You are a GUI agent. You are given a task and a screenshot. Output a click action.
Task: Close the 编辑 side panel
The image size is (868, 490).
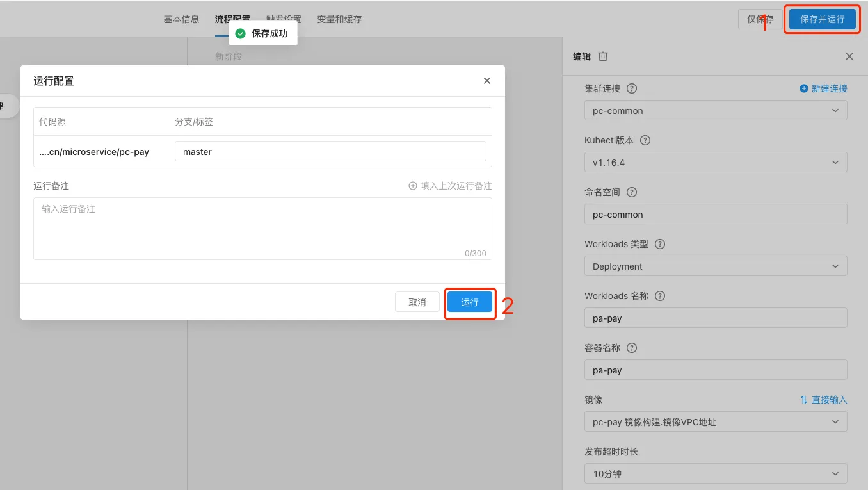849,56
